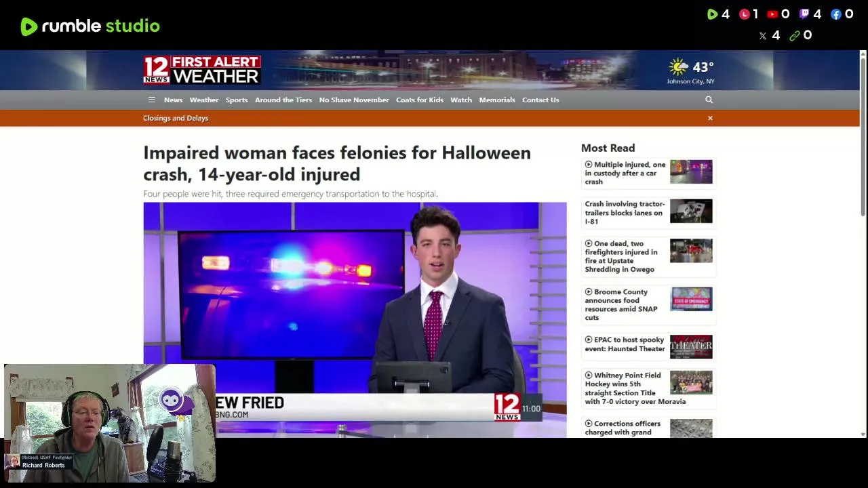Open 'Crash involving tractor-trailers' story
Image resolution: width=868 pixels, height=488 pixels.
pyautogui.click(x=625, y=212)
